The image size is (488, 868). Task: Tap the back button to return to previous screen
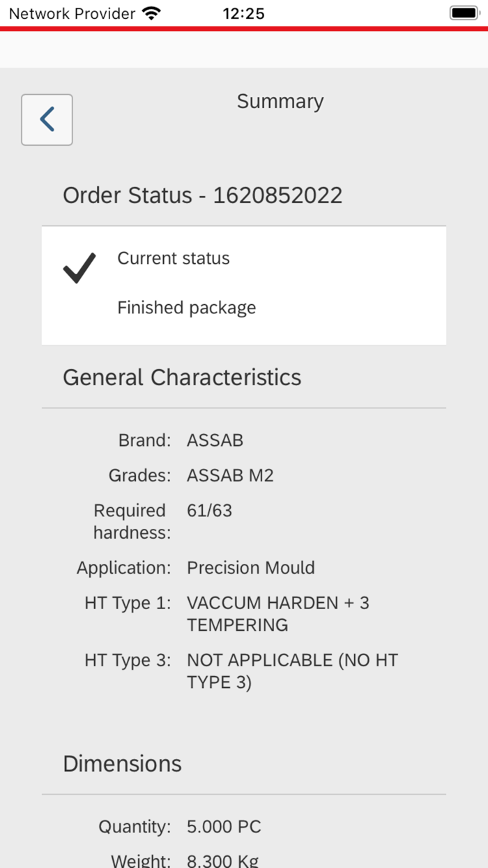point(46,119)
